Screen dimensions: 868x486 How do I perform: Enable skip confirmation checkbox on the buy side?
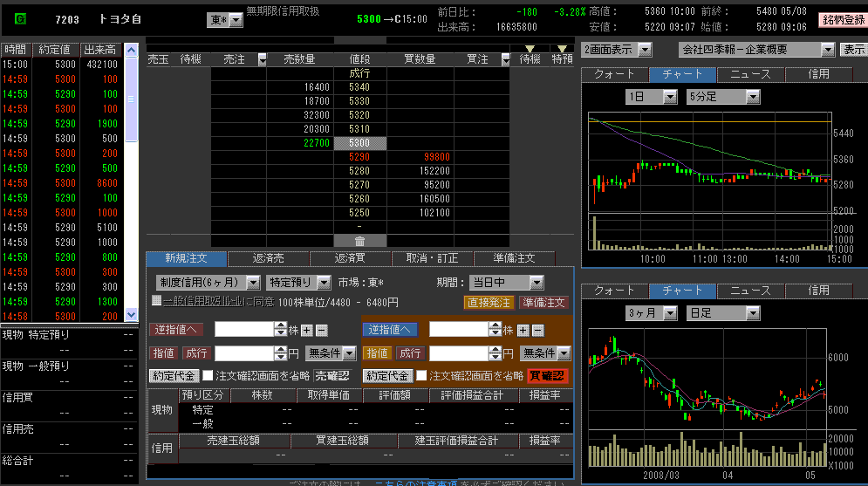pyautogui.click(x=422, y=376)
